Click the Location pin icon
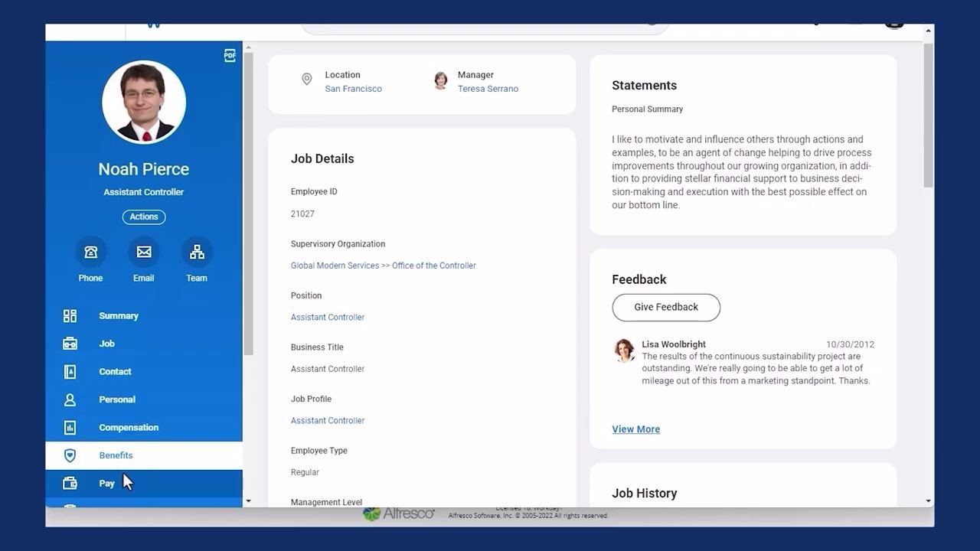 (307, 79)
